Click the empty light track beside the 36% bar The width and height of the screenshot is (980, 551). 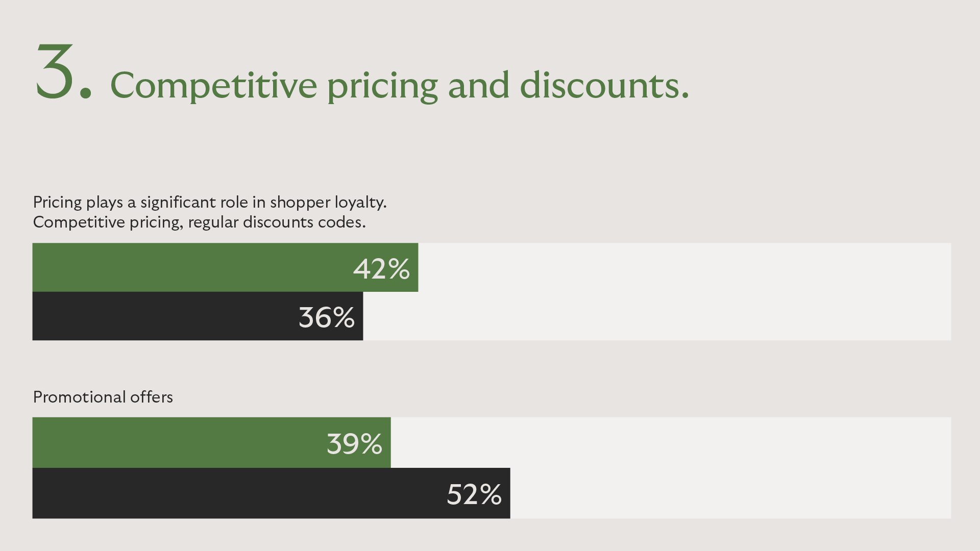pyautogui.click(x=656, y=316)
